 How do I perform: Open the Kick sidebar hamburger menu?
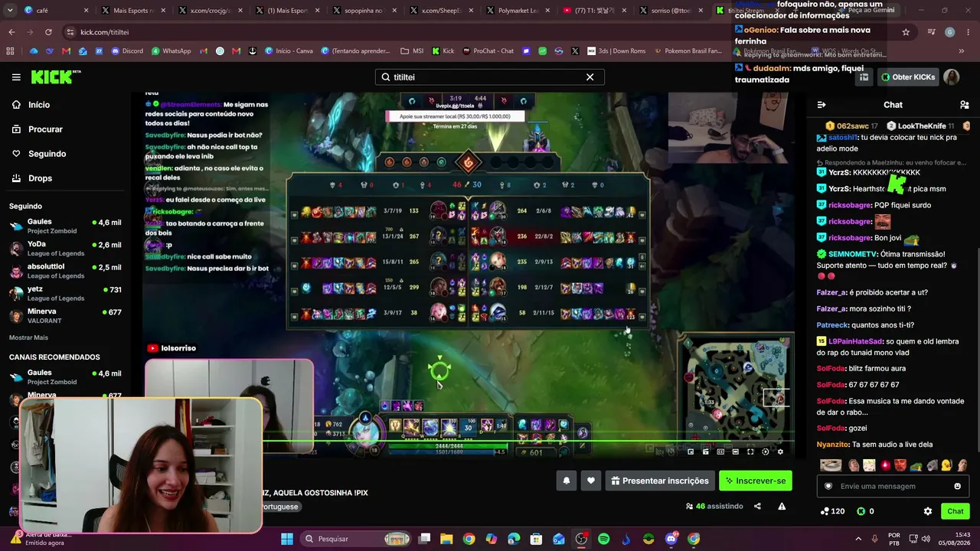coord(16,77)
